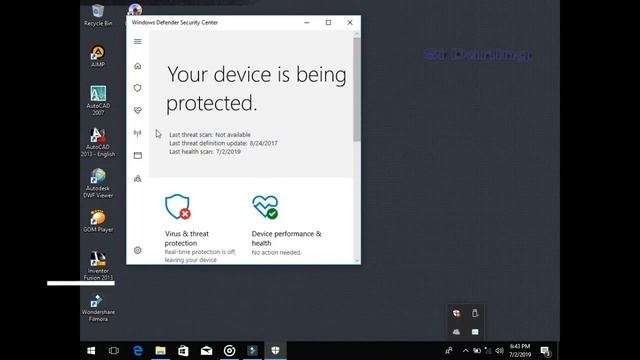Select the GOM Player desktop shortcut
Image resolution: width=640 pixels, height=360 pixels.
pos(98,221)
